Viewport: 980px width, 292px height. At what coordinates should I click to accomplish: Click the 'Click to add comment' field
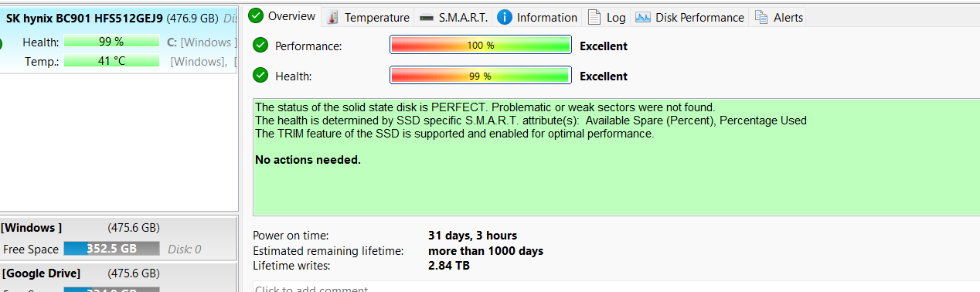[x=616, y=287]
